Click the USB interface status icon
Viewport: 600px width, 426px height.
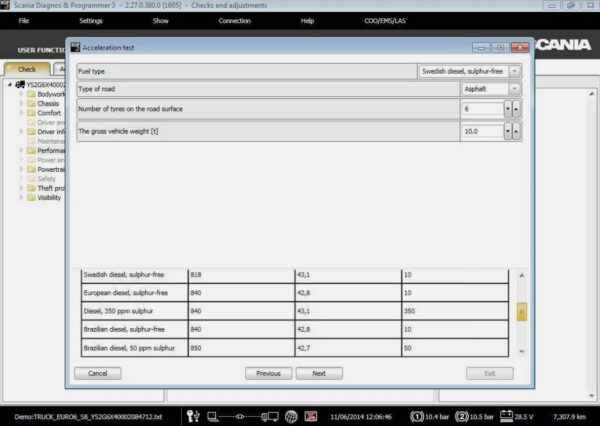tap(193, 416)
